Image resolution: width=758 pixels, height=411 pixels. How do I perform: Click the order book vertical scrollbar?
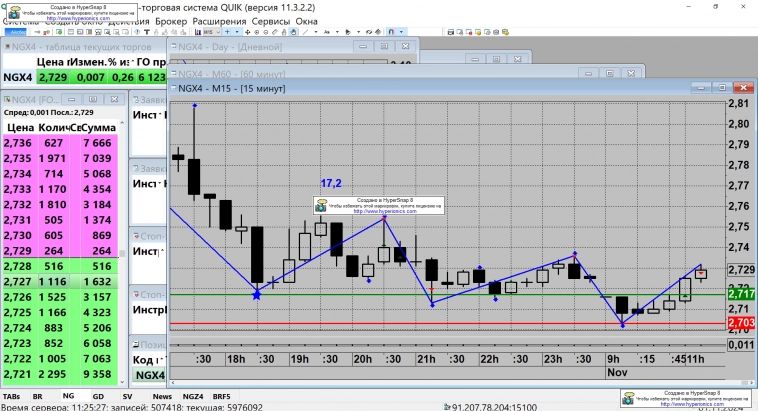(122, 250)
